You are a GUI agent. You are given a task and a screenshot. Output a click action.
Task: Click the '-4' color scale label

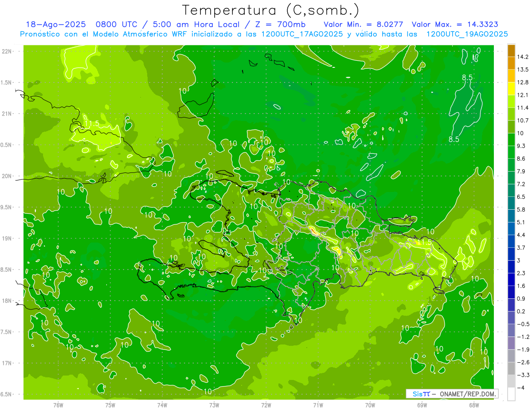pyautogui.click(x=520, y=388)
